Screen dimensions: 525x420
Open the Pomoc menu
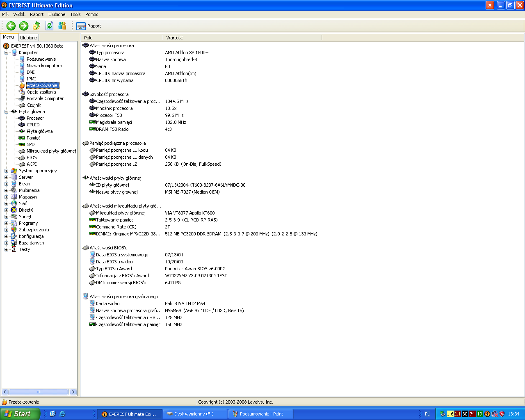92,14
